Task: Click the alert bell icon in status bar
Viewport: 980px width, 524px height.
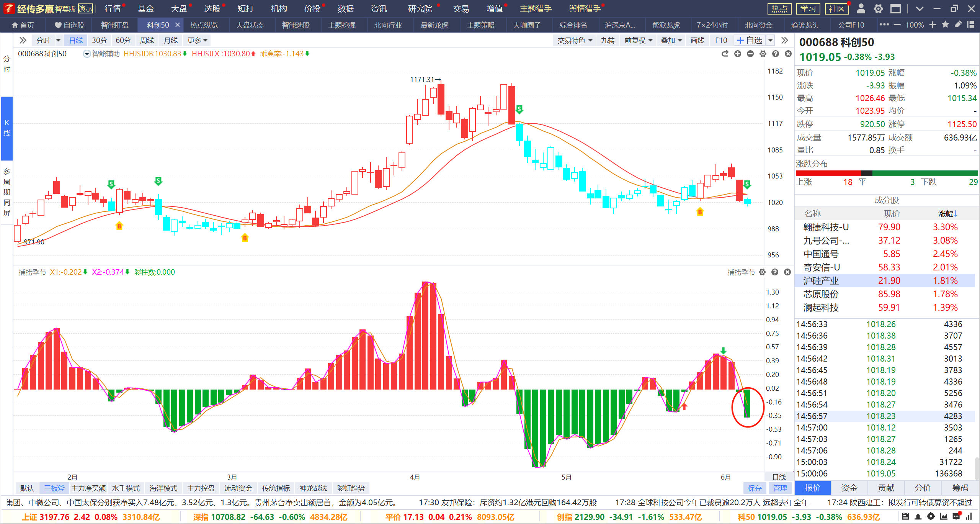Action: (918, 517)
